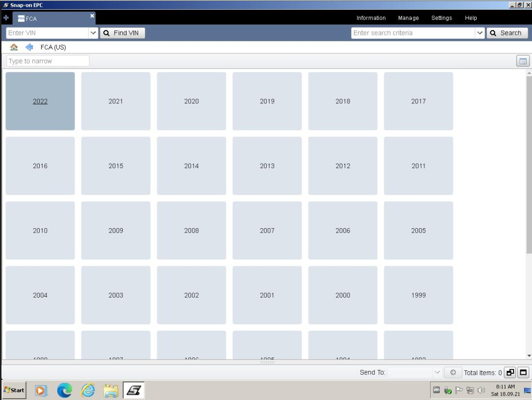The width and height of the screenshot is (532, 400).
Task: Click the scrollbar down arrow
Action: (529, 356)
